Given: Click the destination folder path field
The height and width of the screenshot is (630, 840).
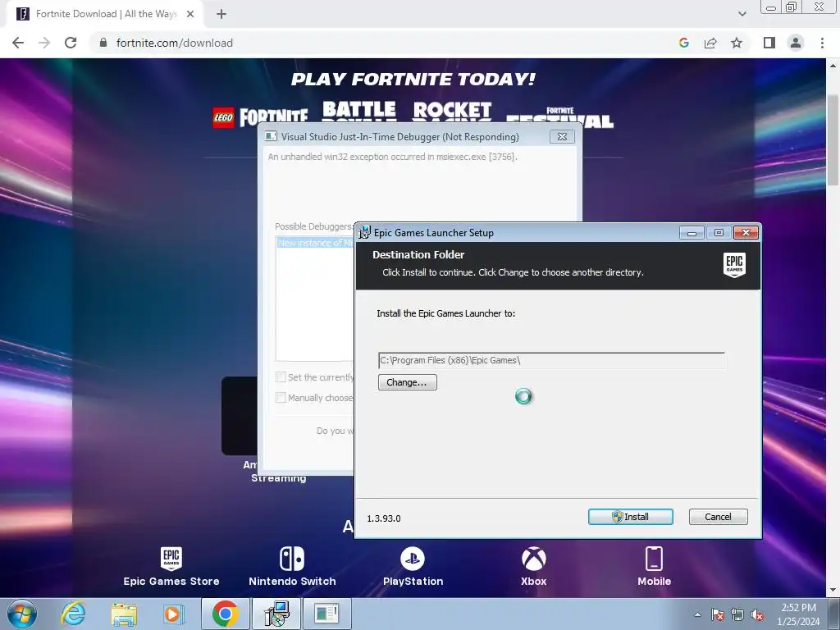Looking at the screenshot, I should click(x=551, y=361).
